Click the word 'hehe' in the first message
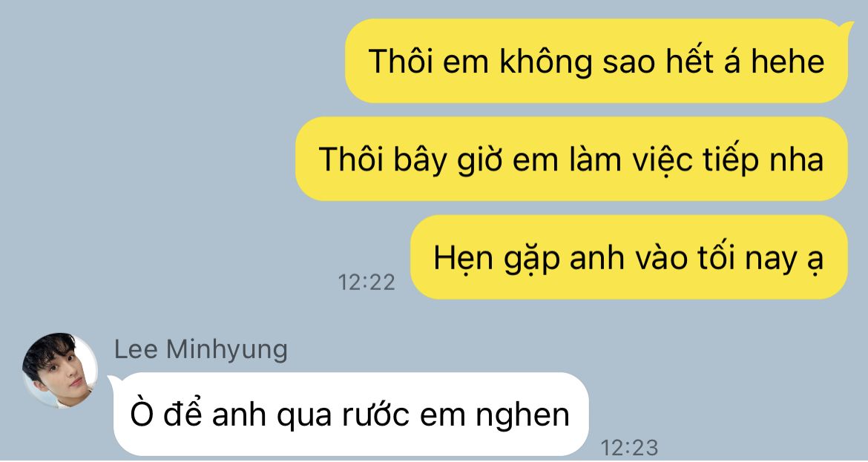Image resolution: width=868 pixels, height=462 pixels. (787, 61)
